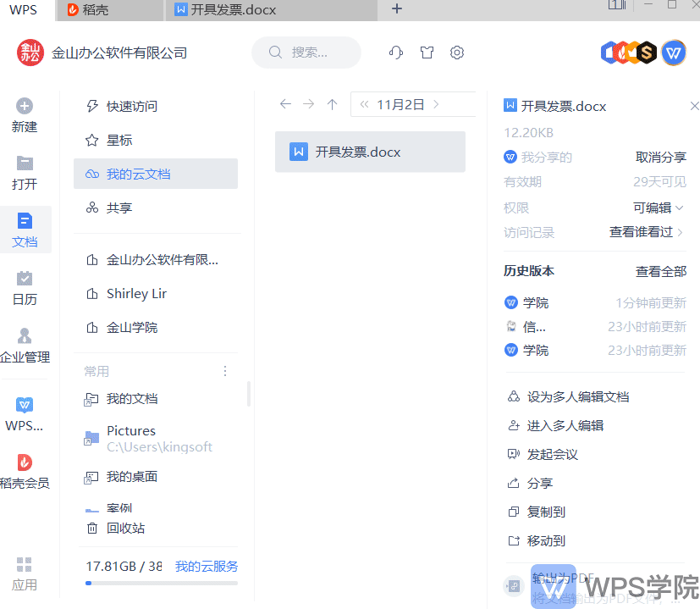
Task: Expand the breadcrumb double chevron
Action: pos(364,104)
